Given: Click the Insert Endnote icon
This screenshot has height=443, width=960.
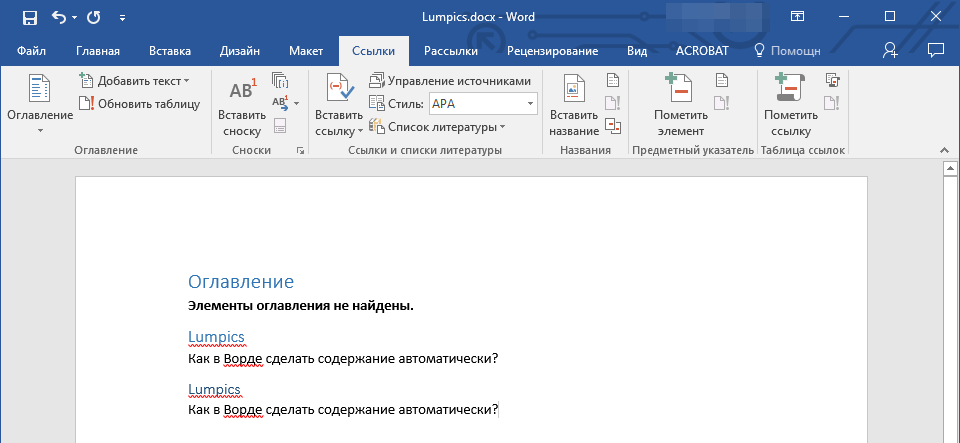Looking at the screenshot, I should (280, 81).
